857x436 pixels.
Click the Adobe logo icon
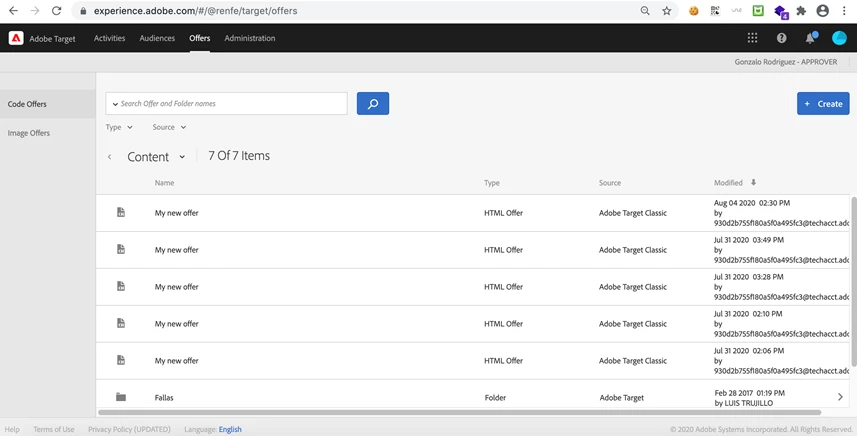pyautogui.click(x=16, y=38)
